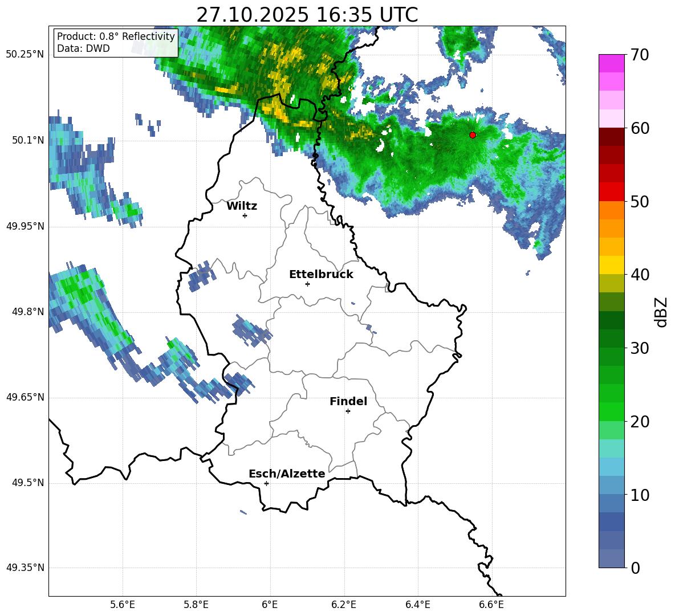Click the magenta top colorbar swatch
675x616 pixels.
point(611,63)
